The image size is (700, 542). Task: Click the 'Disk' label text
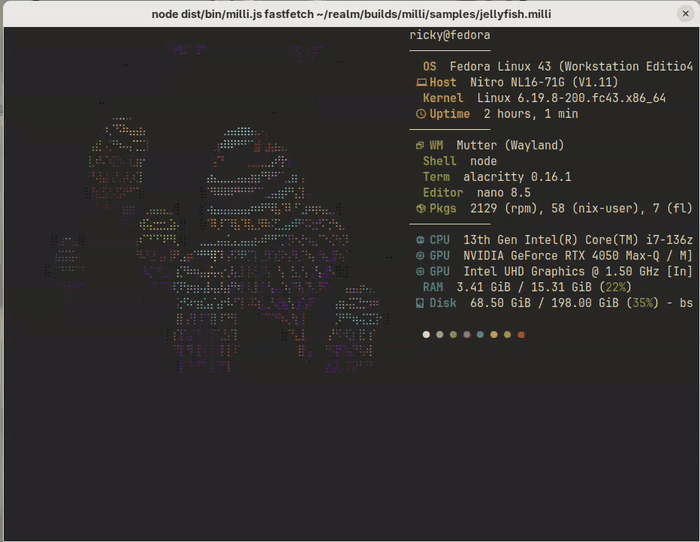click(443, 303)
